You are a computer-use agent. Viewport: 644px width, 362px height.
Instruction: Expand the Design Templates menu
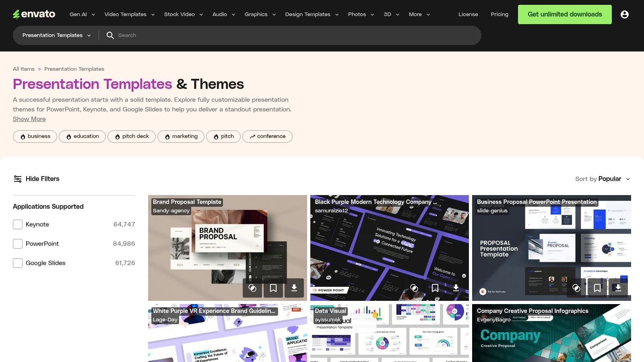[312, 14]
